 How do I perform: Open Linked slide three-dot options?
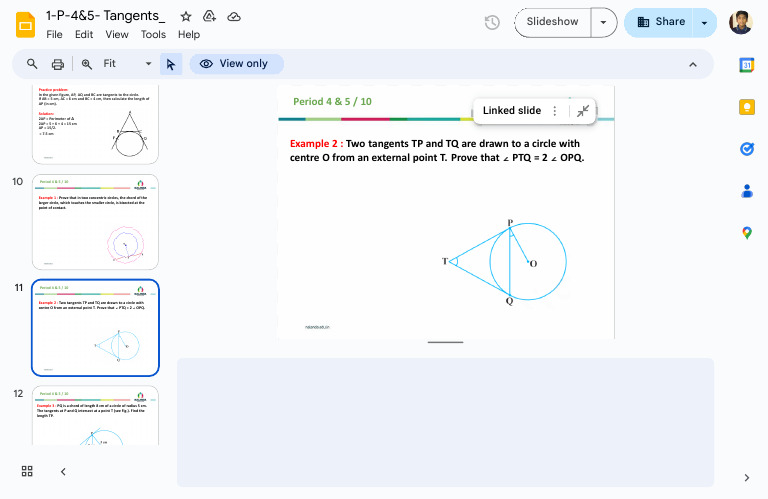coord(554,111)
